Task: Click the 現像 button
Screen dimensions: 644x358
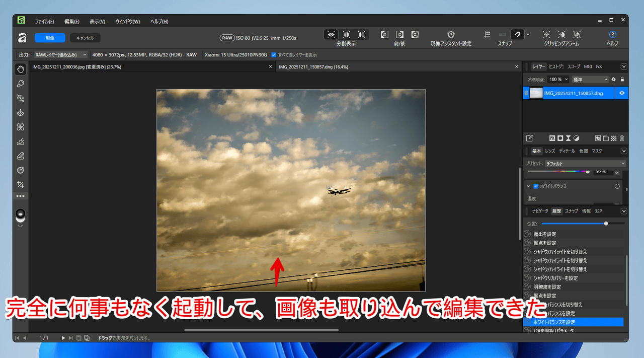Action: (x=50, y=38)
